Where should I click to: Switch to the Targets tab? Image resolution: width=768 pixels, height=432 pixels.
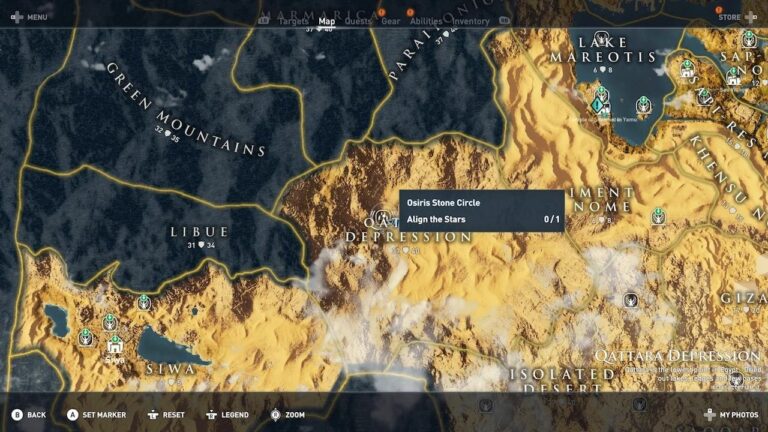click(293, 21)
